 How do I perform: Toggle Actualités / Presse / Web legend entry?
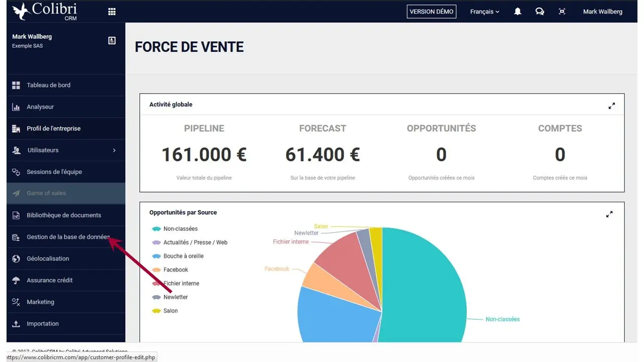pyautogui.click(x=190, y=242)
